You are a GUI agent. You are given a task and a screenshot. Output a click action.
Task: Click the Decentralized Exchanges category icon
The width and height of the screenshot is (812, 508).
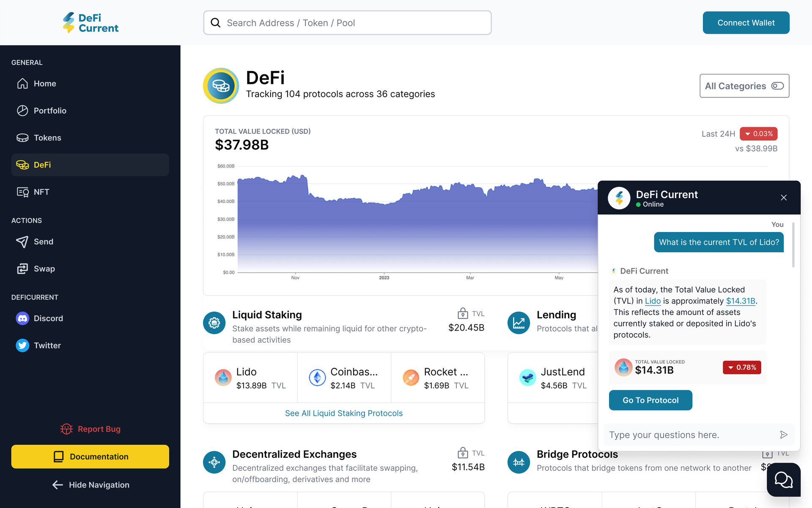tap(214, 462)
